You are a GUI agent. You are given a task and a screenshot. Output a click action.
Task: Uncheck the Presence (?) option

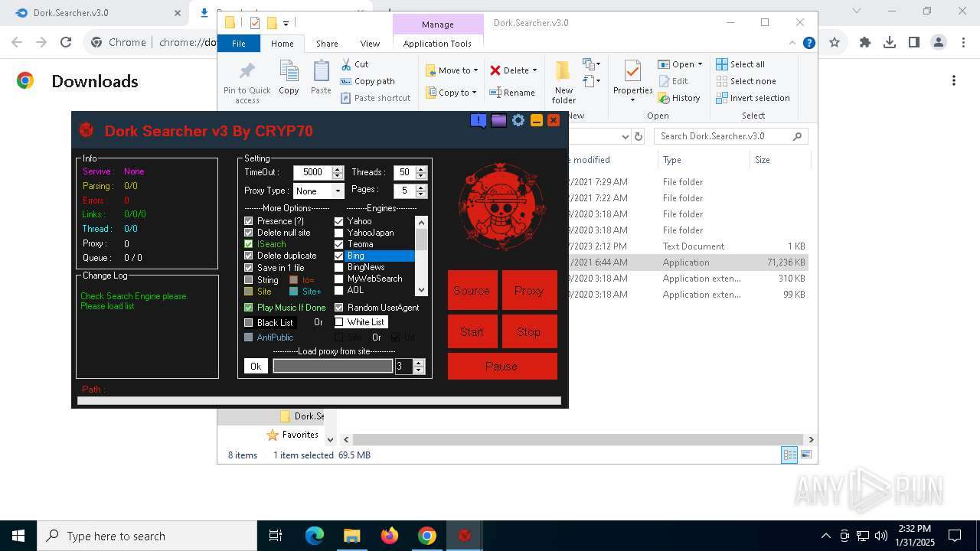[x=248, y=221]
